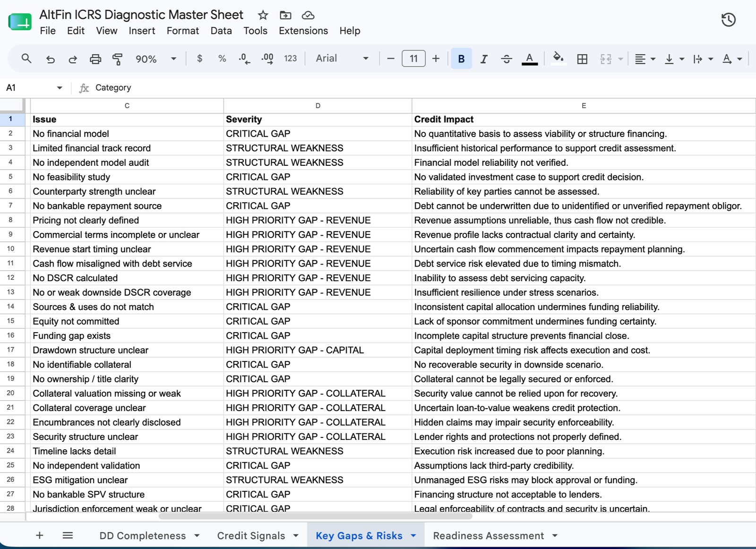Redo the last action
756x549 pixels.
point(72,59)
